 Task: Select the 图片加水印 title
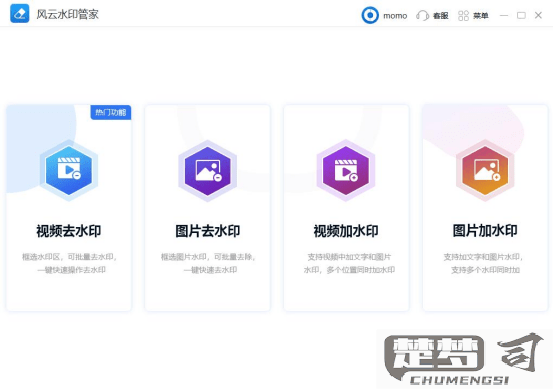[x=485, y=231]
